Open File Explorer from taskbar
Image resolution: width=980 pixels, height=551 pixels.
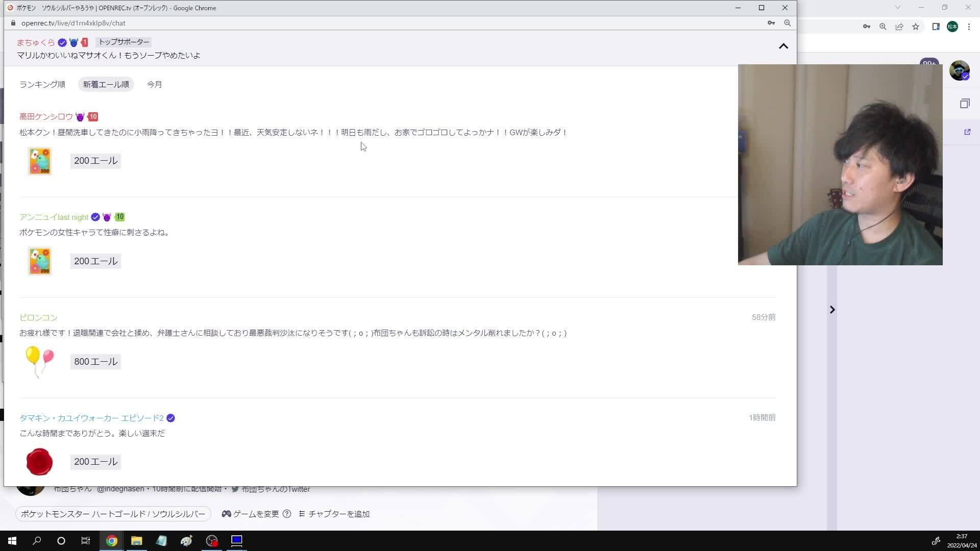[137, 541]
